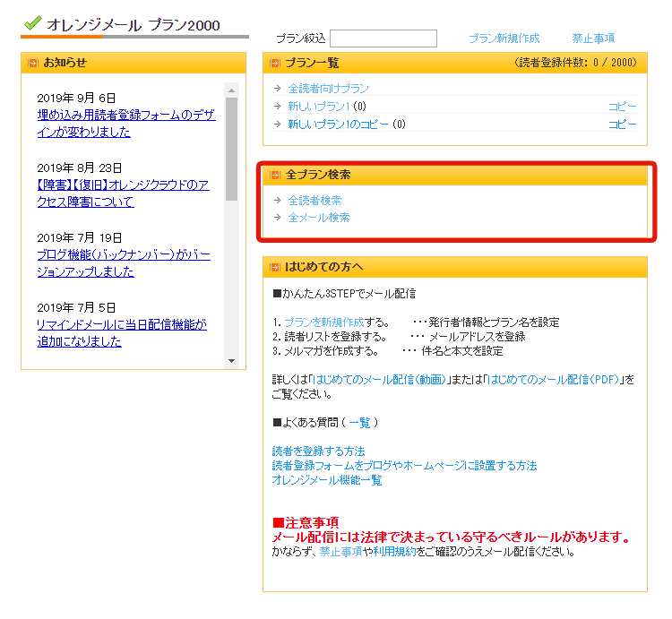Click the news panel scrollbar thumb
672x619 pixels.
tap(231, 149)
